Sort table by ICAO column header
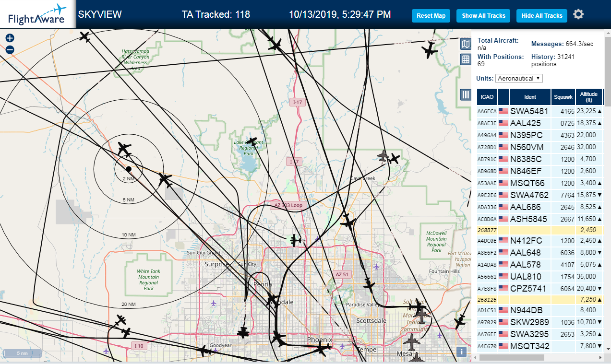611x364 pixels. coord(487,97)
